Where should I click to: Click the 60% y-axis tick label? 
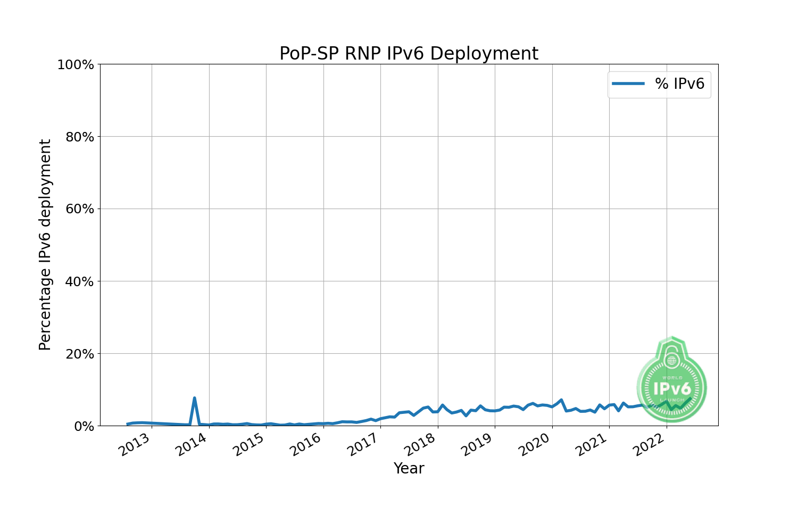click(79, 210)
